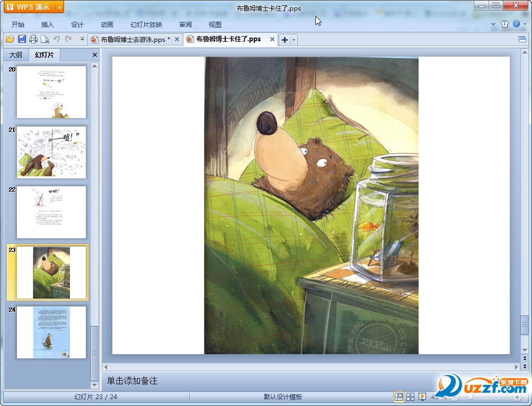Open help with the question mark icon

click(x=516, y=24)
